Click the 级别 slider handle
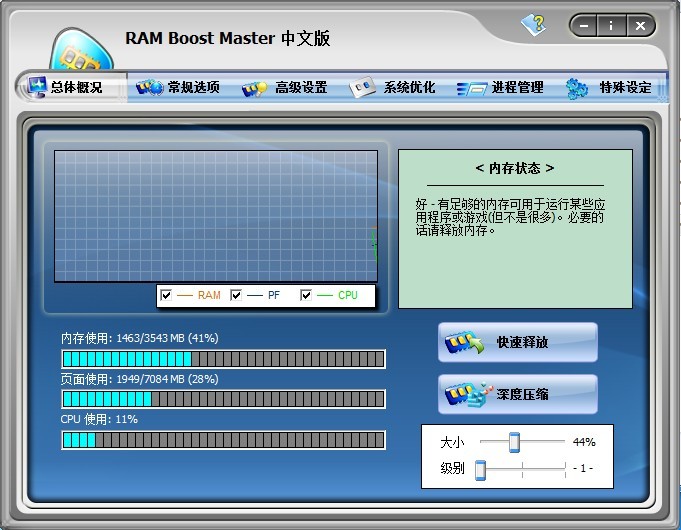The height and width of the screenshot is (530, 681). pos(481,468)
